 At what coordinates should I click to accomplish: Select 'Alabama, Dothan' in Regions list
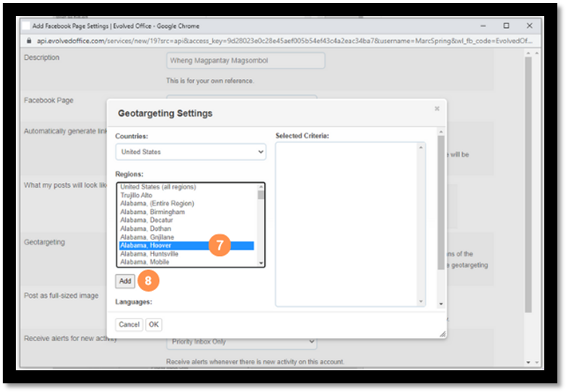(145, 228)
